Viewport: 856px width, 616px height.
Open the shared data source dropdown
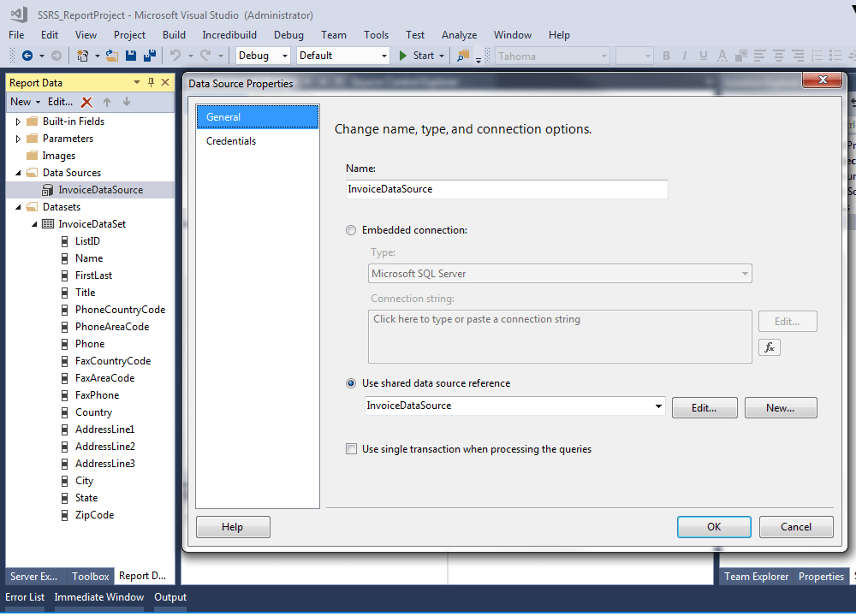click(x=657, y=407)
